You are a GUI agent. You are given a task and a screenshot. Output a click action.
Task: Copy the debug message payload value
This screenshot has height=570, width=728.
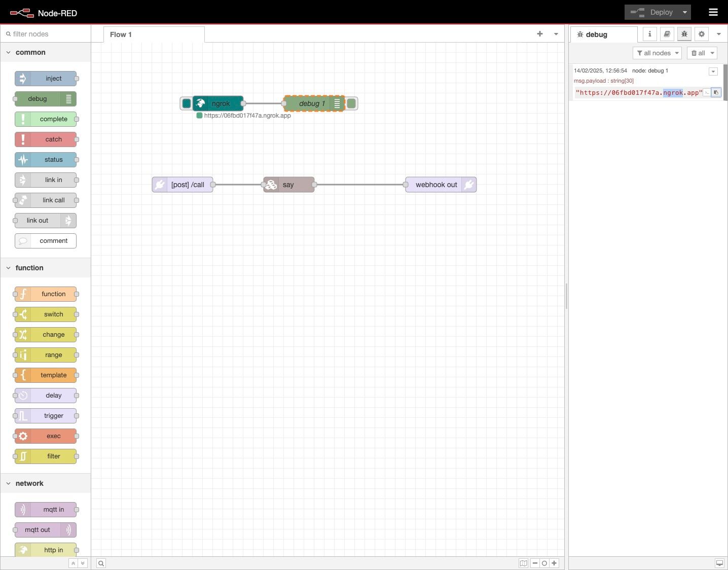716,92
